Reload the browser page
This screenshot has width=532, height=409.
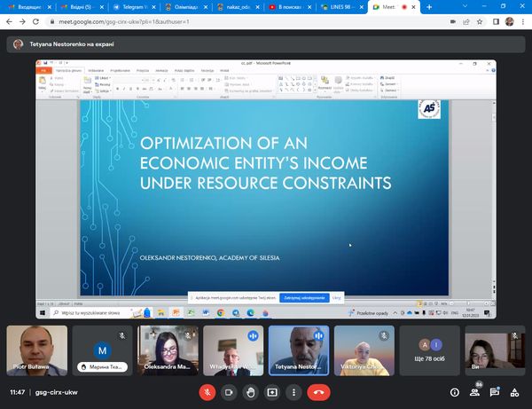click(x=36, y=20)
